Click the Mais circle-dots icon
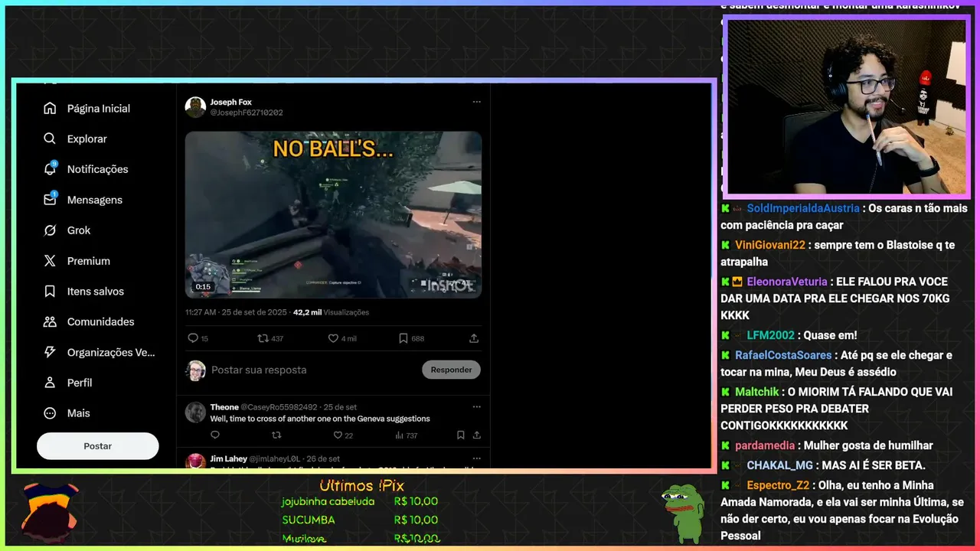 tap(50, 413)
